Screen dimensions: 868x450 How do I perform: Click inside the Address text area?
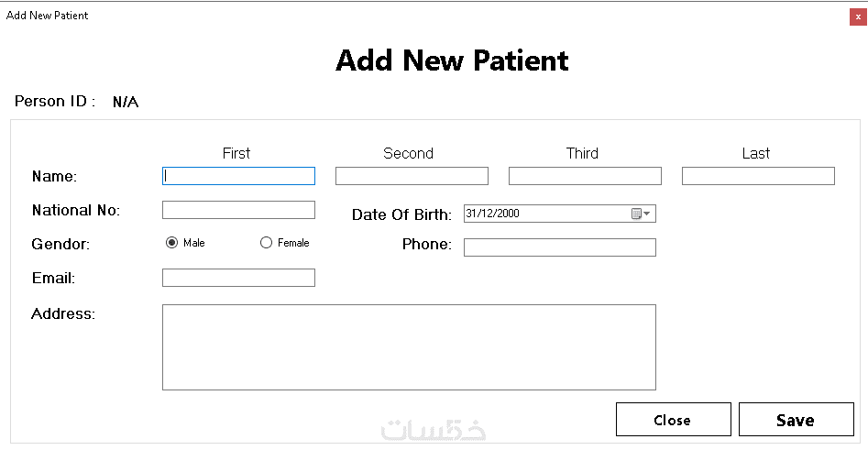[x=409, y=347]
